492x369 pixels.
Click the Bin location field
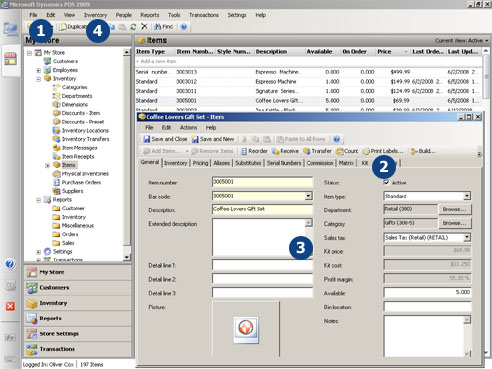[x=427, y=307]
